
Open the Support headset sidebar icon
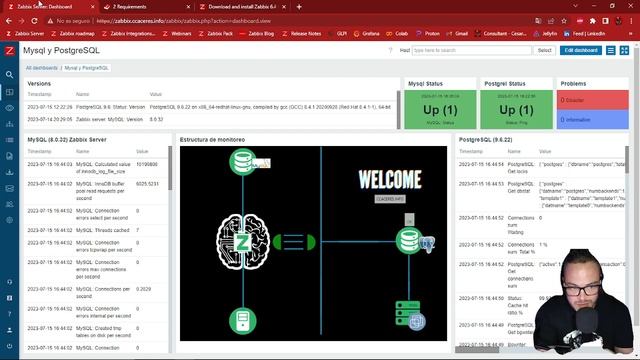coord(9,282)
